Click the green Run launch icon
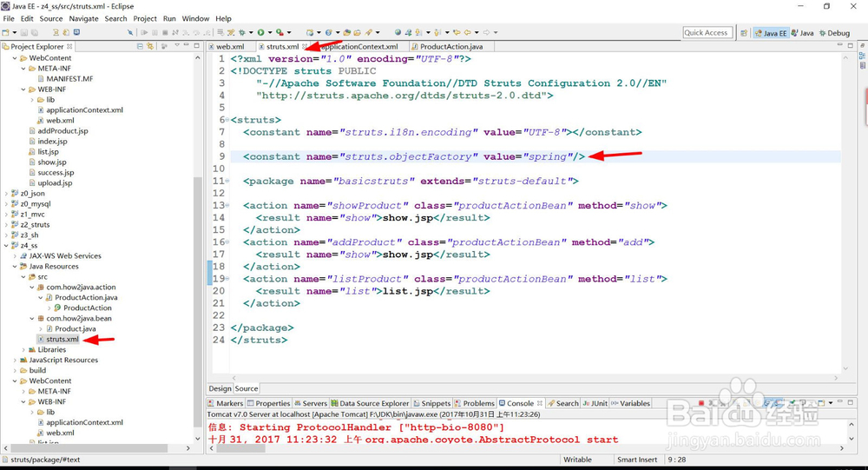The image size is (868, 470). (260, 33)
